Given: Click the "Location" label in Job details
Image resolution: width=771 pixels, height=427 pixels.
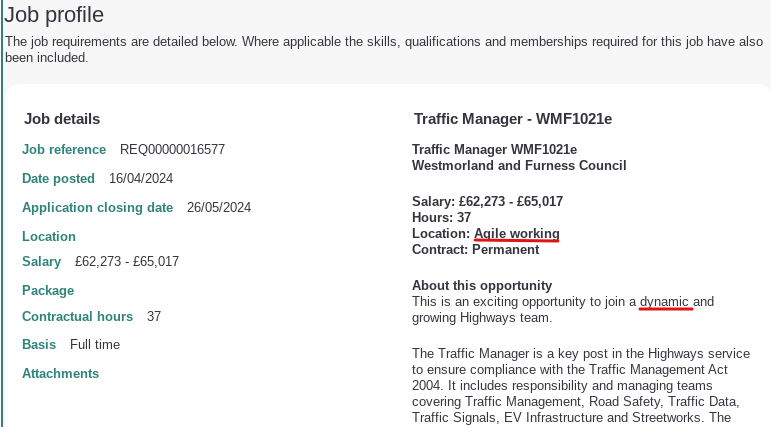Looking at the screenshot, I should 49,237.
